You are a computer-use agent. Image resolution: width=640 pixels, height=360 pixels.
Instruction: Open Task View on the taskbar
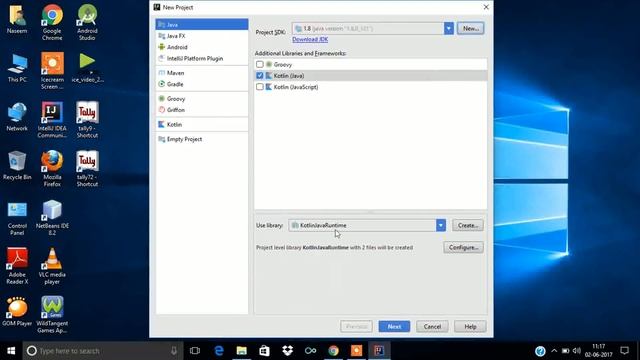[x=195, y=351]
